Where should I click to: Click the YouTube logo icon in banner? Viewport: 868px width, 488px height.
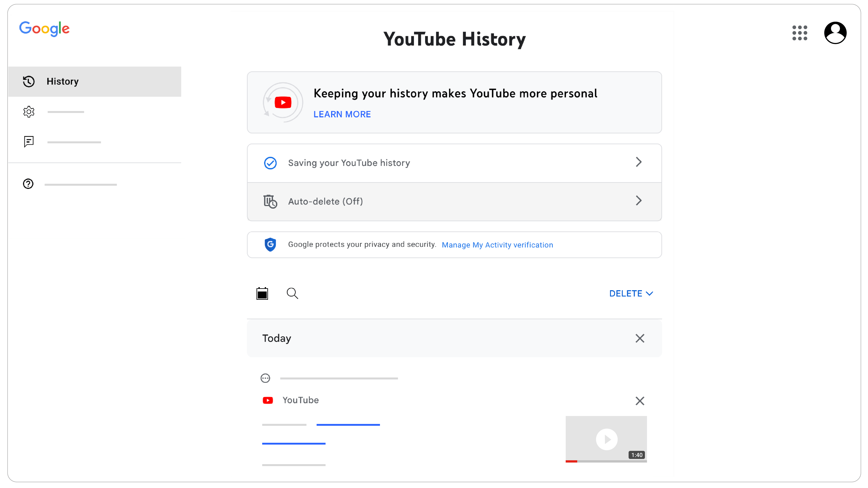(283, 102)
